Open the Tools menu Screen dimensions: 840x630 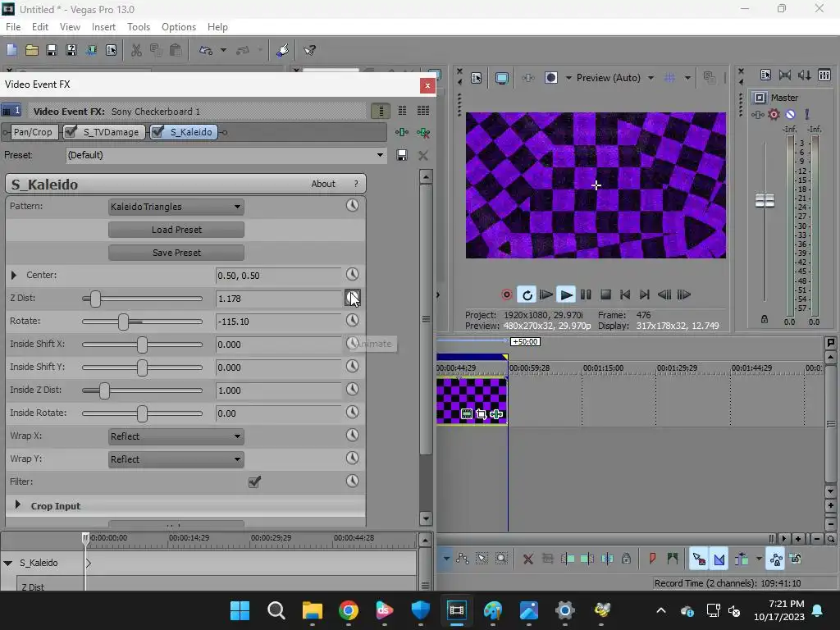point(138,27)
